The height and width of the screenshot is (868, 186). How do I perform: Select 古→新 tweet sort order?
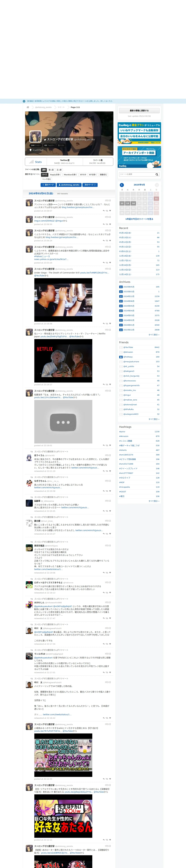pos(59,170)
